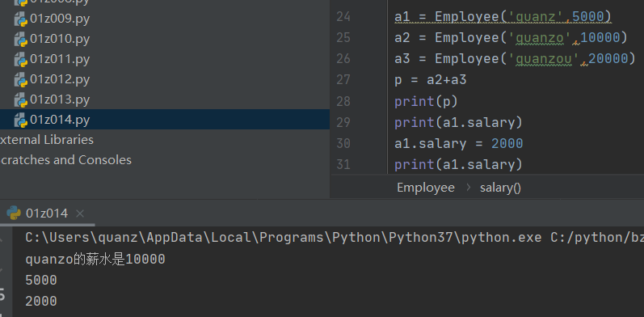
Task: Click the Python icon on the run tab
Action: click(14, 213)
